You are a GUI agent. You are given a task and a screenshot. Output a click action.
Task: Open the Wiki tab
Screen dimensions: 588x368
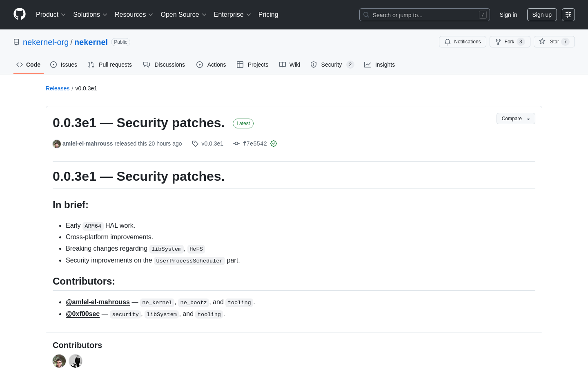click(290, 65)
